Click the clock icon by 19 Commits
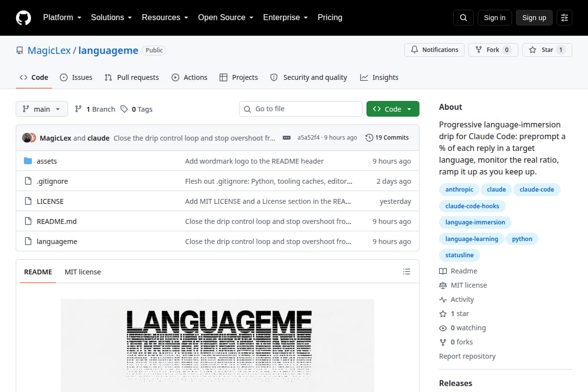 click(x=369, y=138)
